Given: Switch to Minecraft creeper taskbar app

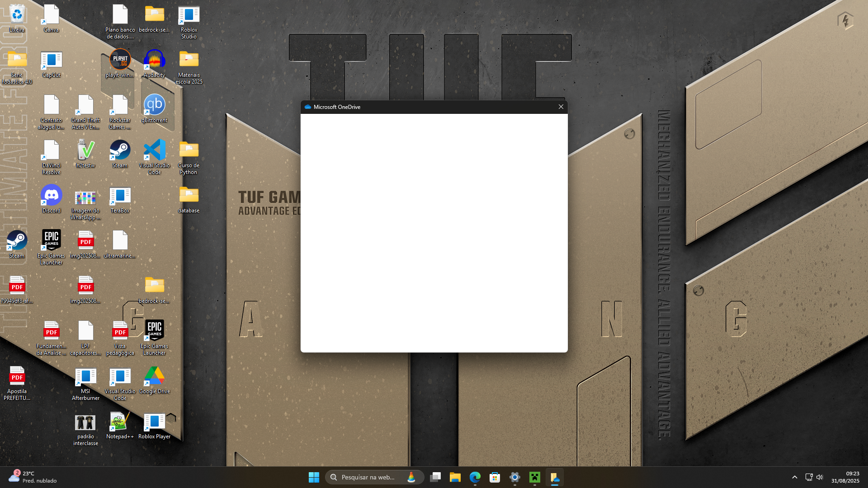Looking at the screenshot, I should [535, 477].
